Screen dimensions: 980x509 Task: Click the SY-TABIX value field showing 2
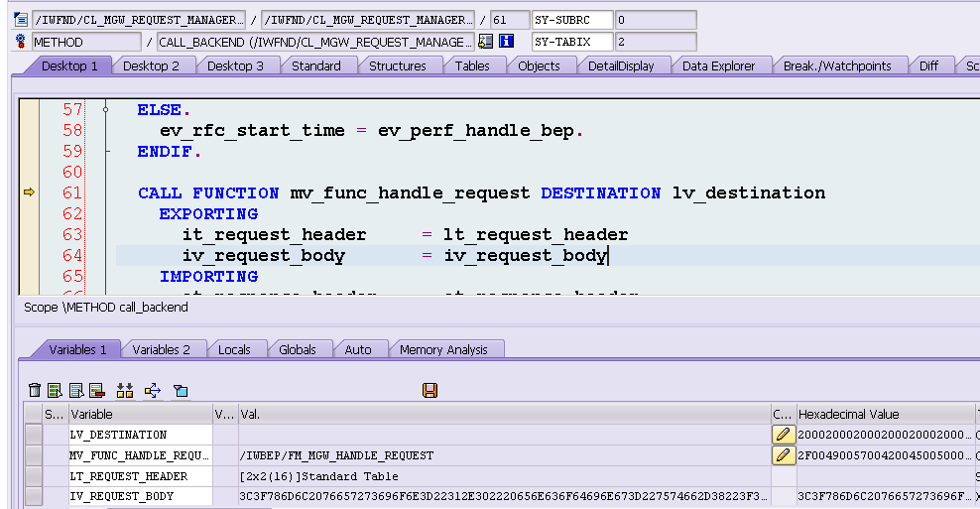[656, 42]
